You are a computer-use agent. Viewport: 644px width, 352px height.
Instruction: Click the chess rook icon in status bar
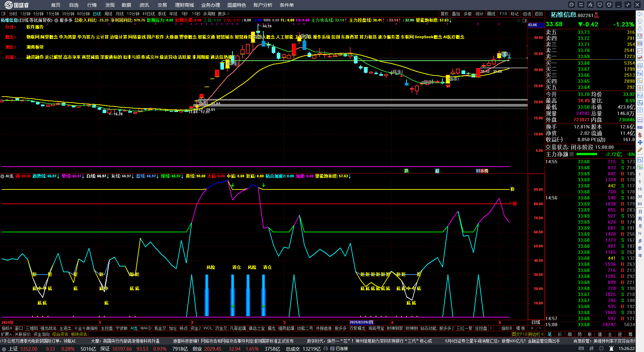click(611, 349)
